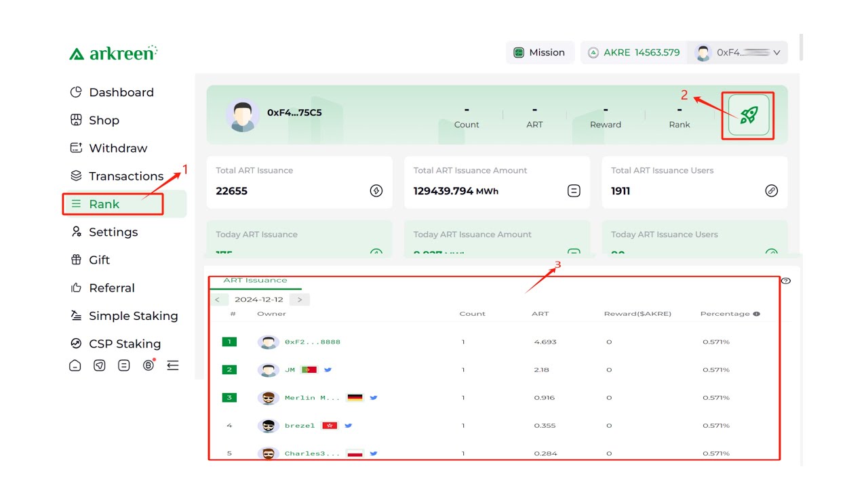Click the Total ART Issuance Users value 1911

coord(620,191)
